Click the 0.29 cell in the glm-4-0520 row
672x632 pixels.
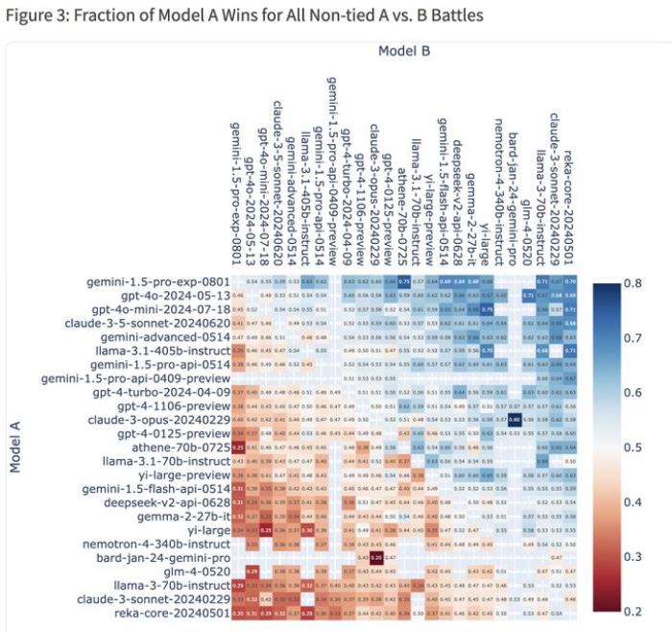coord(252,571)
